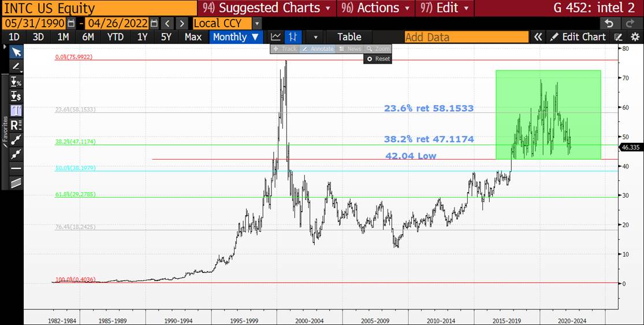The width and height of the screenshot is (644, 325).
Task: Open end date calendar picker
Action: pyautogui.click(x=154, y=23)
